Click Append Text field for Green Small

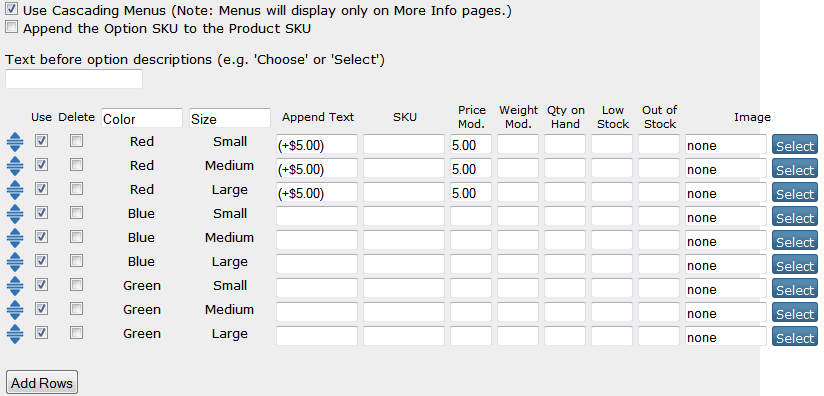pyautogui.click(x=317, y=288)
